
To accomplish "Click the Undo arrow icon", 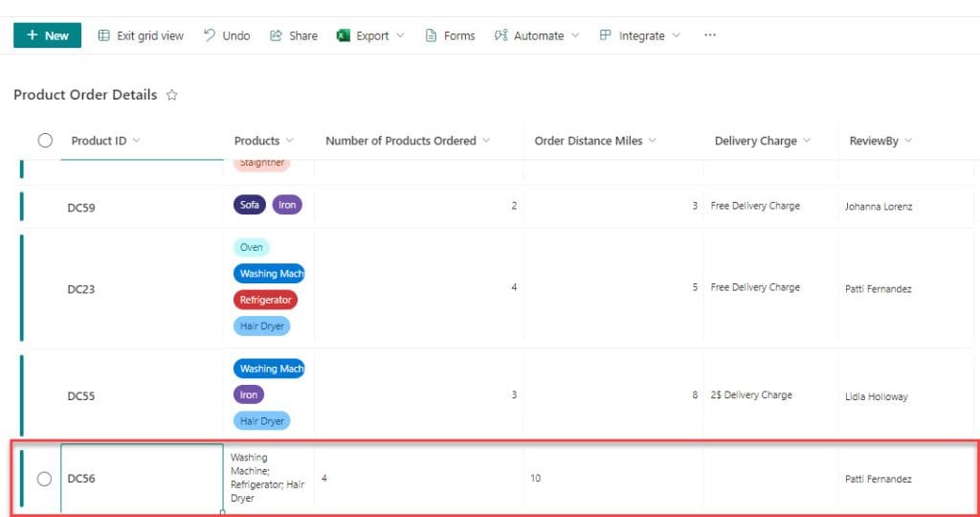I will coord(210,35).
